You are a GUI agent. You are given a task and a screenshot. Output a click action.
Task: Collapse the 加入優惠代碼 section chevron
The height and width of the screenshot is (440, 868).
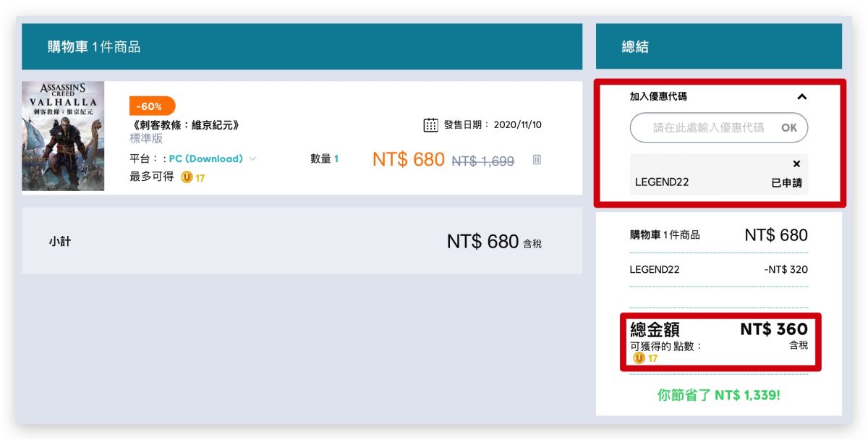pos(801,96)
